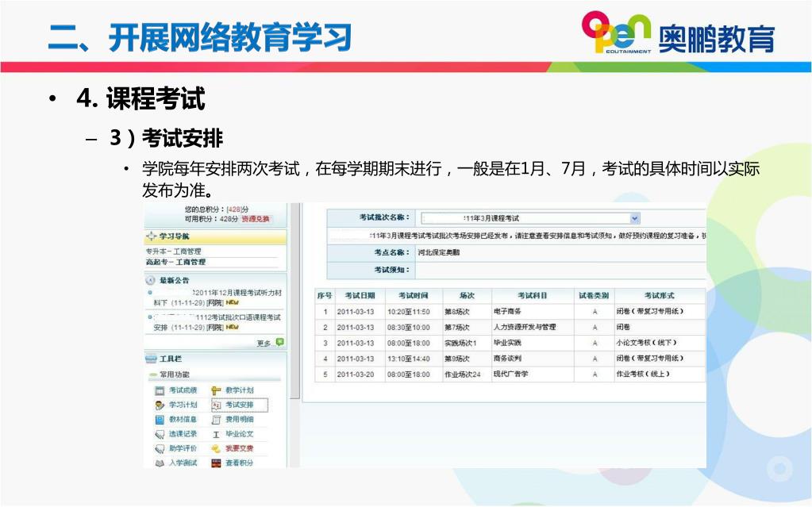Click the green icon next to 更多
This screenshot has width=812, height=507.
point(279,342)
